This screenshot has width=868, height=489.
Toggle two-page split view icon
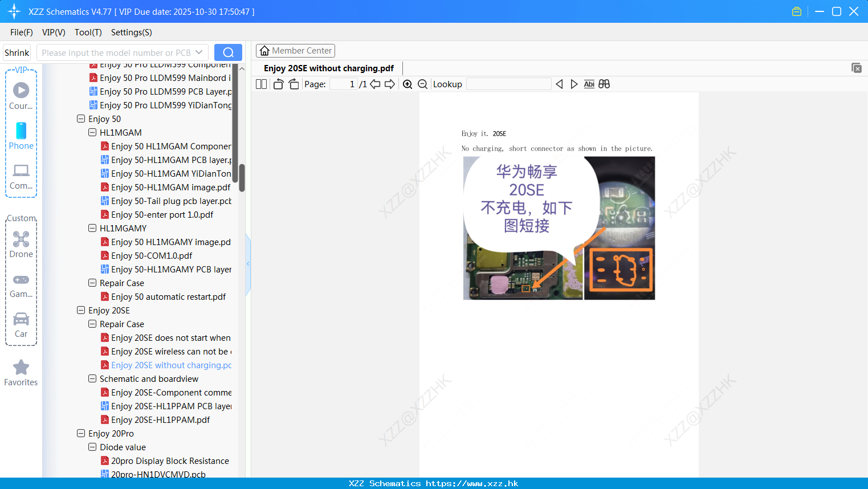(261, 84)
